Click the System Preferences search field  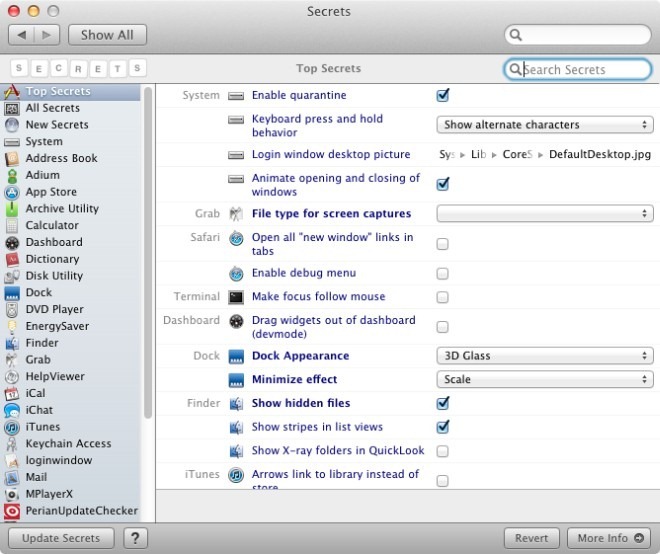click(x=578, y=35)
